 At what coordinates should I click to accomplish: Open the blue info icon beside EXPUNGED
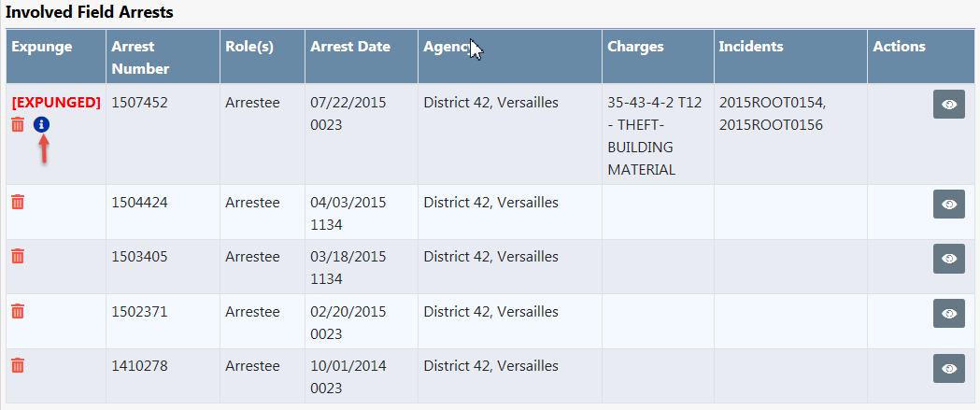[x=41, y=124]
